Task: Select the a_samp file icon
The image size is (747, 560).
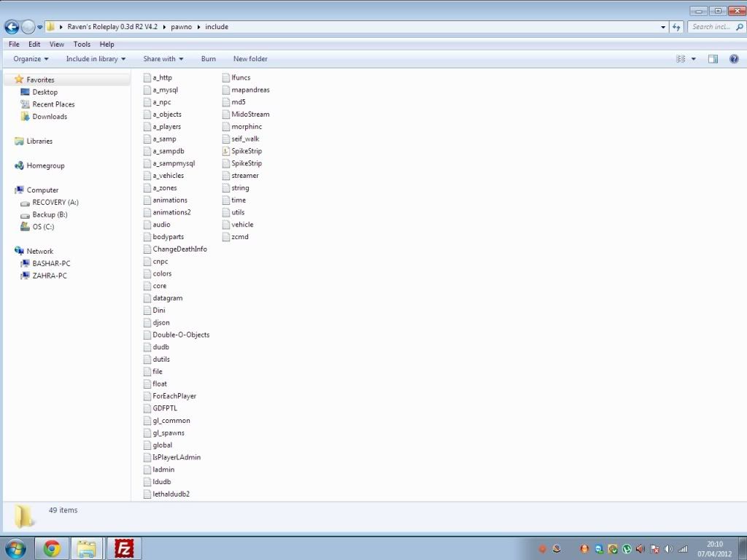Action: (x=147, y=139)
